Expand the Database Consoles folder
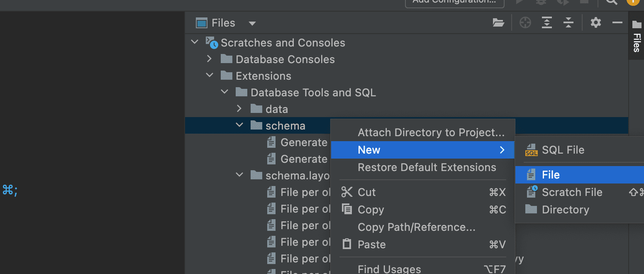The image size is (644, 274). coord(210,59)
